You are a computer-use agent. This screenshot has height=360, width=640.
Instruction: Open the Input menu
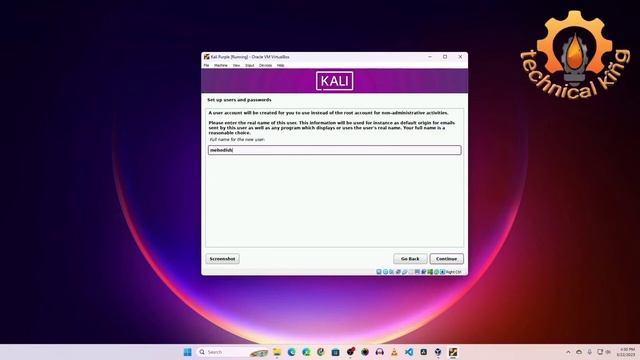[250, 65]
